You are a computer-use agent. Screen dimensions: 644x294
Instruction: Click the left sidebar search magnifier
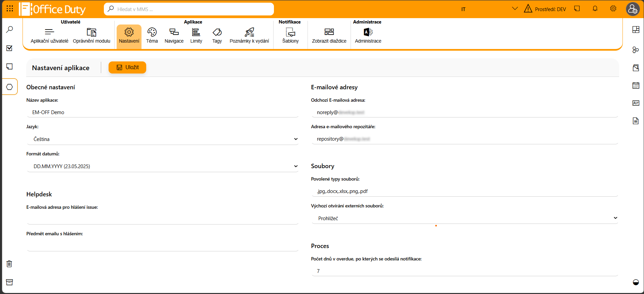coord(10,30)
